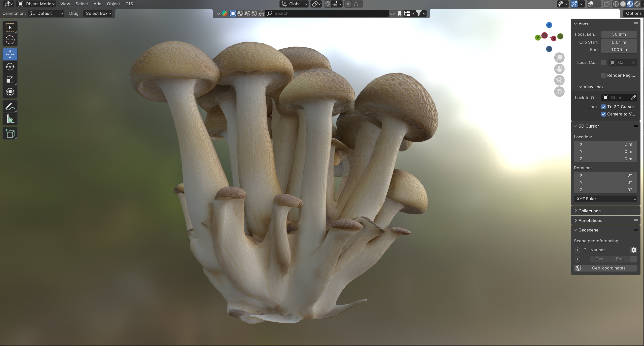The image size is (644, 346).
Task: Expand the Collections panel
Action: (x=589, y=211)
